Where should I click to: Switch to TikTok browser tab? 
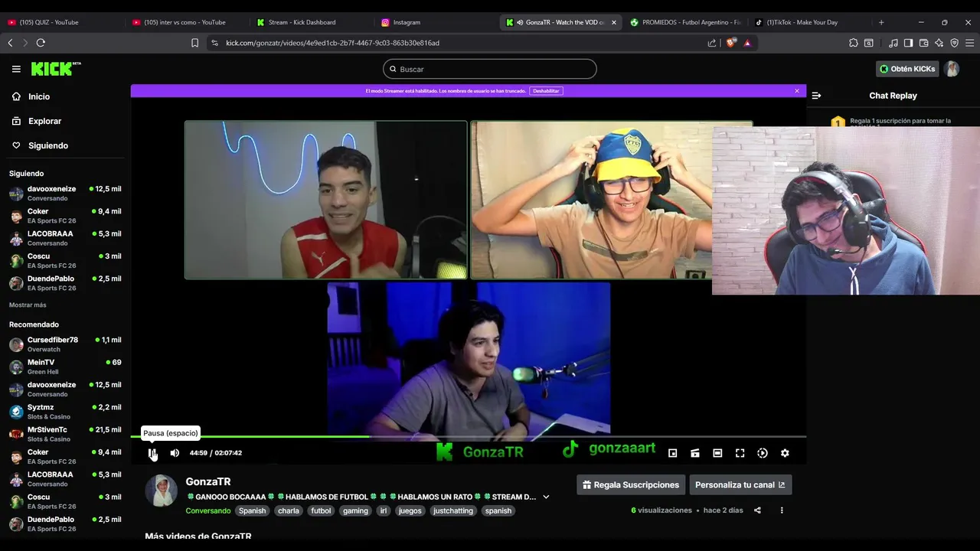click(809, 22)
